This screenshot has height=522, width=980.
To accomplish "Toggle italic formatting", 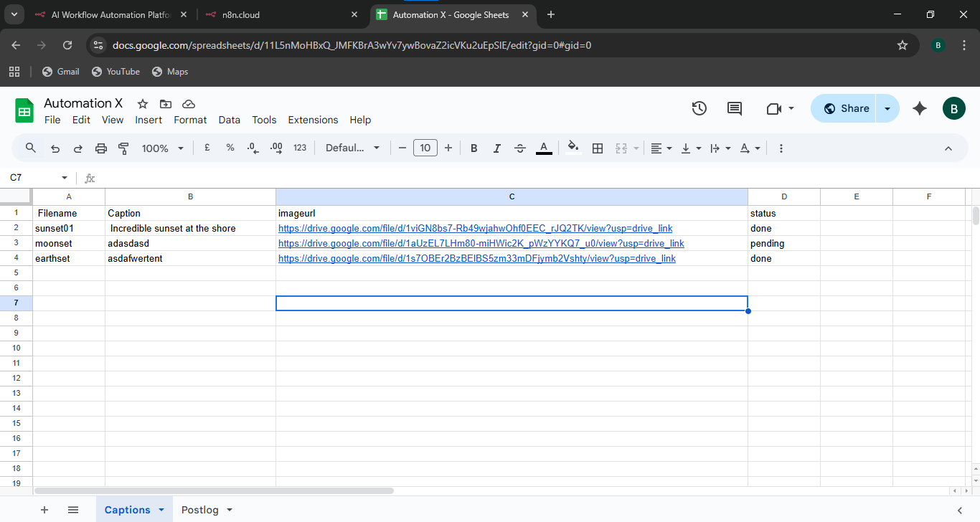I will click(496, 148).
